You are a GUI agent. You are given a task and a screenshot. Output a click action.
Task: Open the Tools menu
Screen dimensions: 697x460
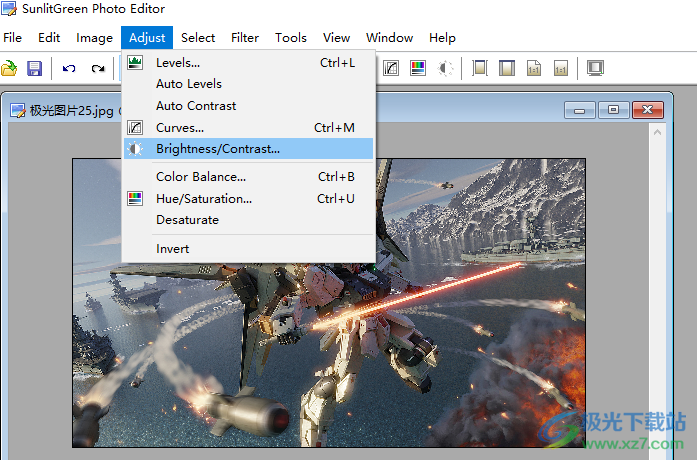291,38
